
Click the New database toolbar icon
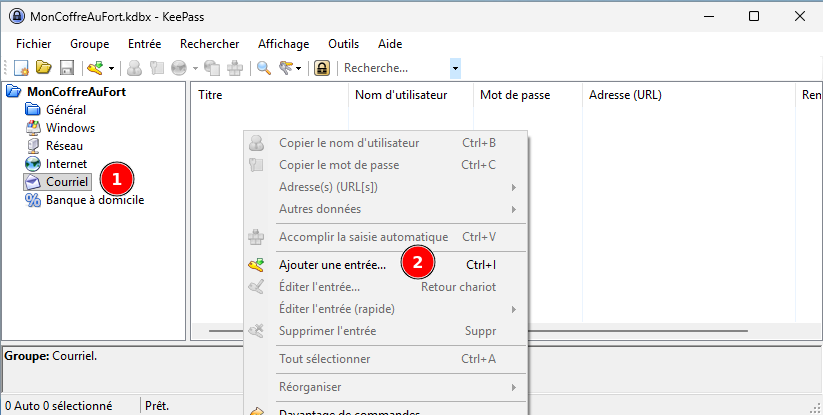click(21, 68)
